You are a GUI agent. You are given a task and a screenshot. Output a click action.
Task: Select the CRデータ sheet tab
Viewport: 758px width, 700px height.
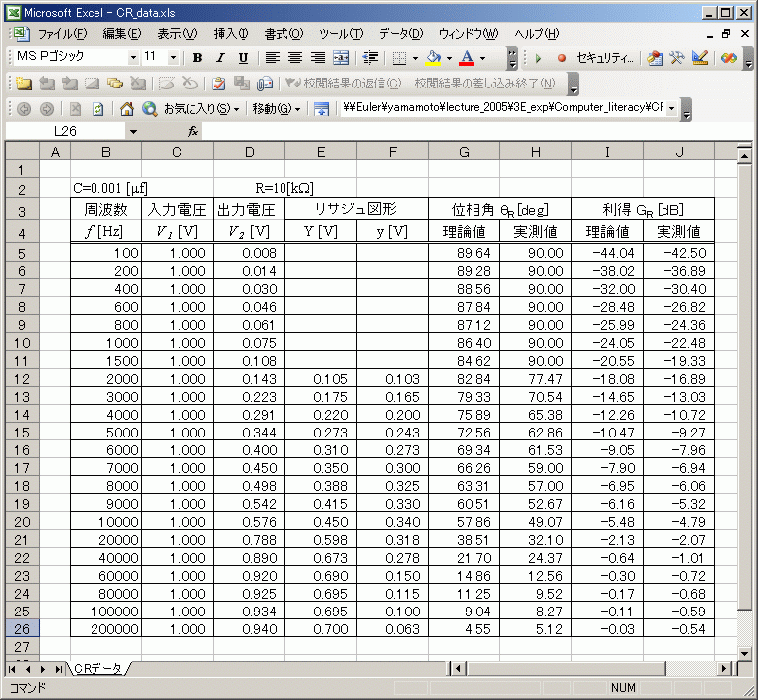pos(101,669)
